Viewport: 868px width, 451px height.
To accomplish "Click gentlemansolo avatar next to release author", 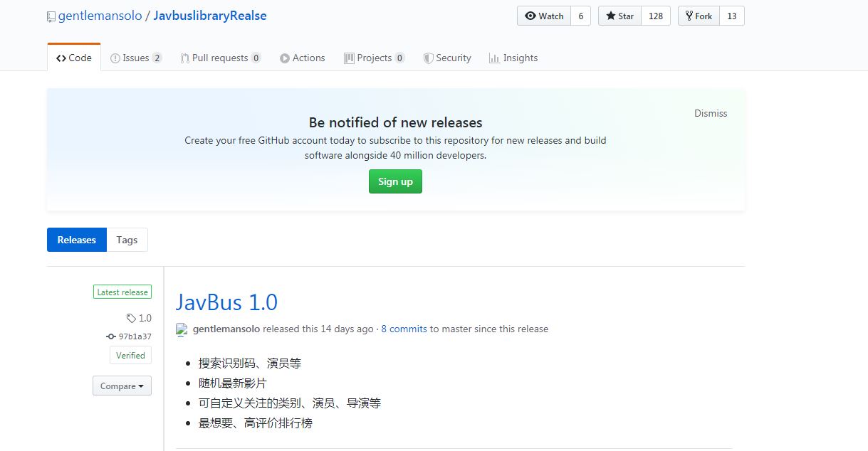I will click(x=182, y=329).
